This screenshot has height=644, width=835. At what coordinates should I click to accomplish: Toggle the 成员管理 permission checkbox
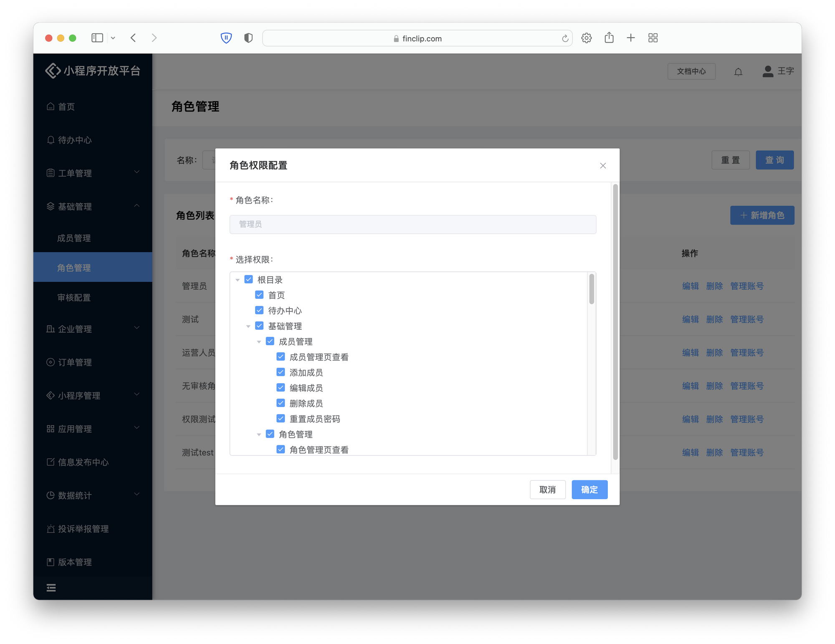point(270,341)
